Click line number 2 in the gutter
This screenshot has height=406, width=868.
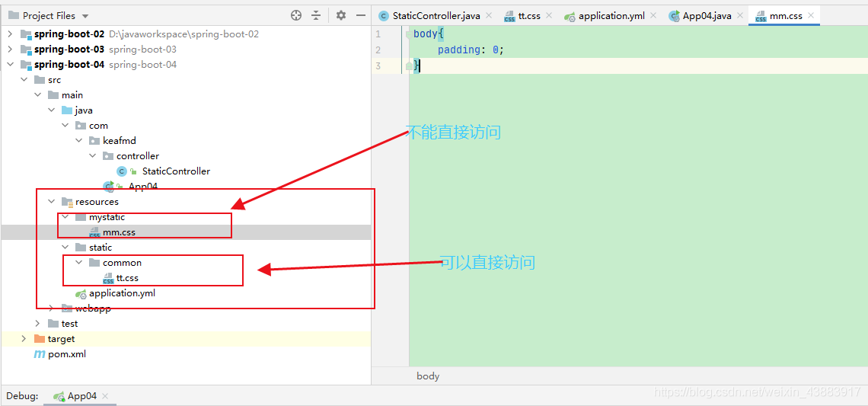pyautogui.click(x=378, y=50)
